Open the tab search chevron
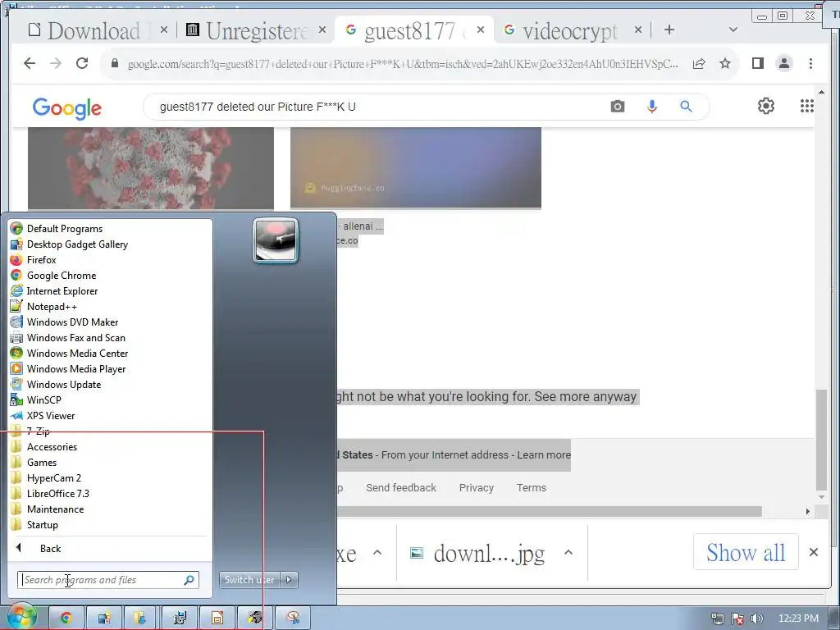The width and height of the screenshot is (840, 630). coord(733,30)
